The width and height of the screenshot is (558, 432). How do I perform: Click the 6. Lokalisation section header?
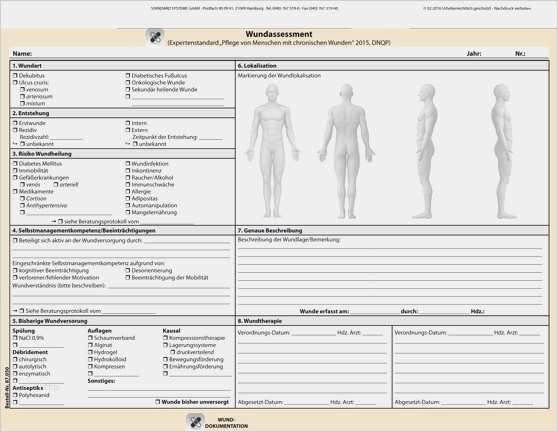tap(392, 66)
